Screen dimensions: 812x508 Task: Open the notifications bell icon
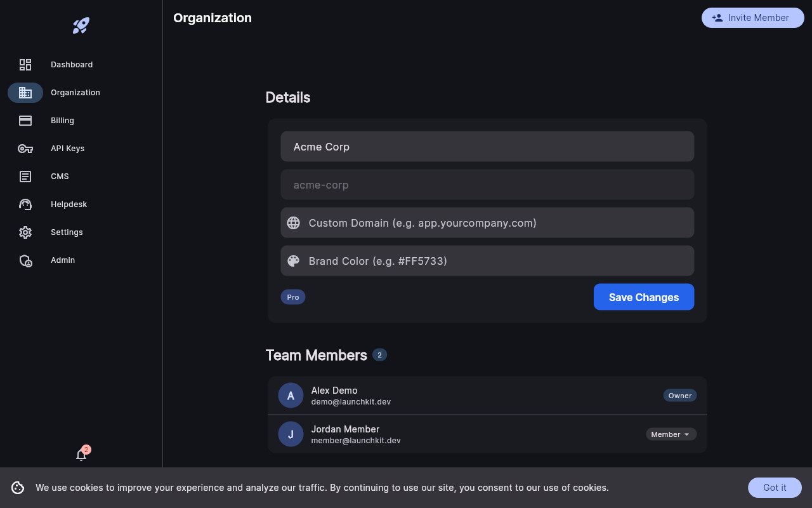pyautogui.click(x=81, y=455)
